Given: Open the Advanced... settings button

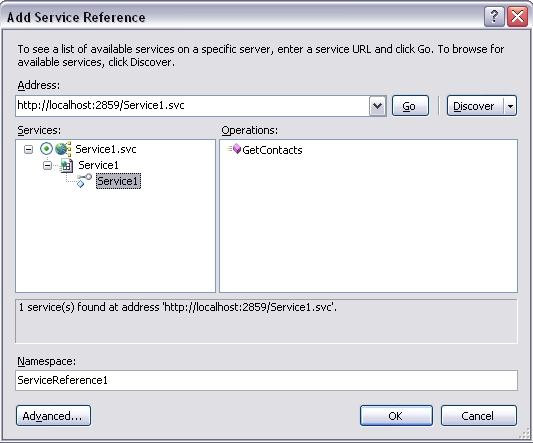Looking at the screenshot, I should pos(53,415).
